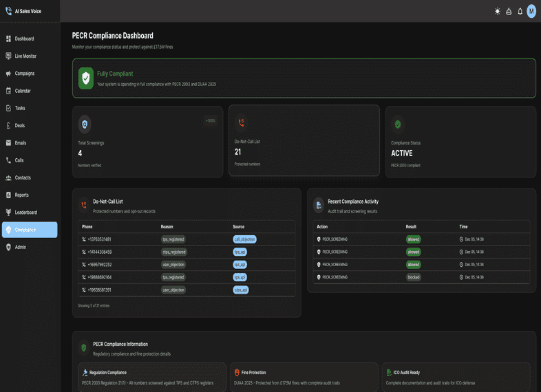Open the AI assistant robot icon
Image resolution: width=541 pixels, height=392 pixels.
tap(509, 12)
